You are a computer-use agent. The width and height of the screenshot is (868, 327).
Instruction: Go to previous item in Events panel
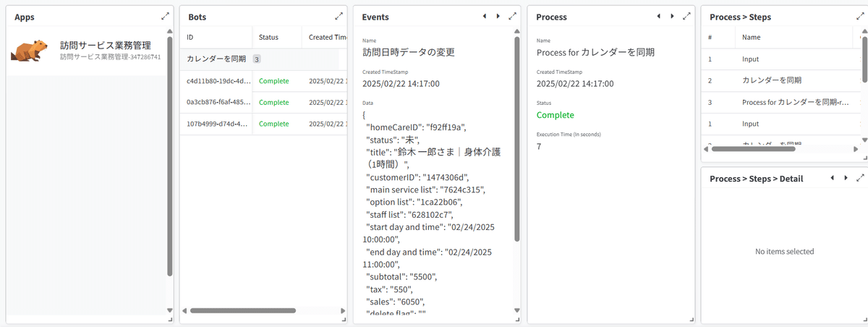[484, 16]
